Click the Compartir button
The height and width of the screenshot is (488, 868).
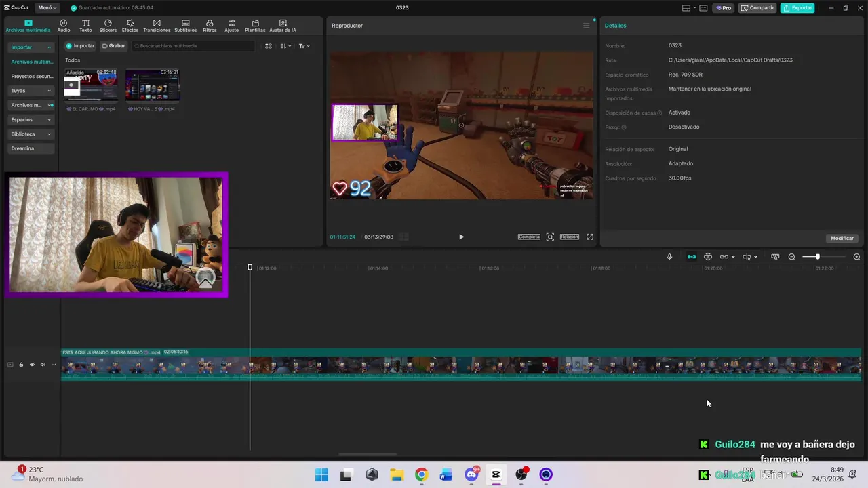pos(757,8)
